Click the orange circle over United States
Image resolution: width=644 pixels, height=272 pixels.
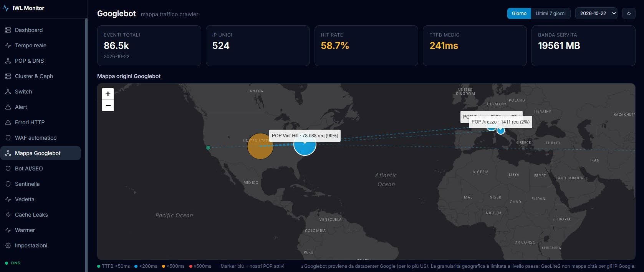pyautogui.click(x=260, y=146)
